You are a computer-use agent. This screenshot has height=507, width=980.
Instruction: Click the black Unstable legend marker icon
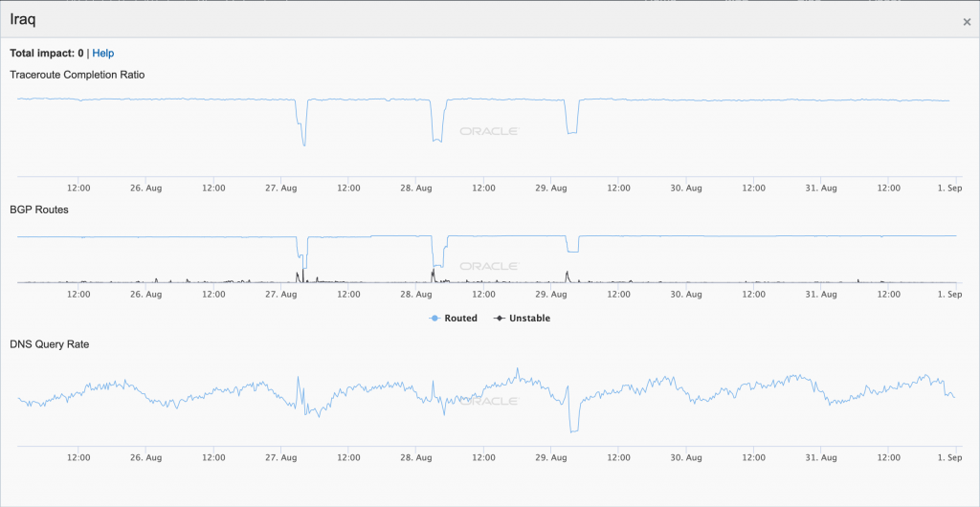click(x=499, y=319)
